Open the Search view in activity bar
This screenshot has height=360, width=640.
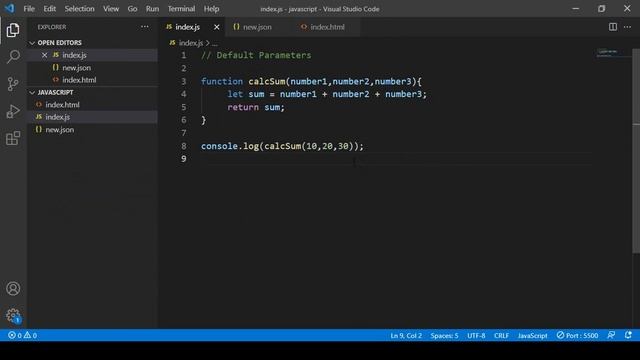(x=13, y=57)
